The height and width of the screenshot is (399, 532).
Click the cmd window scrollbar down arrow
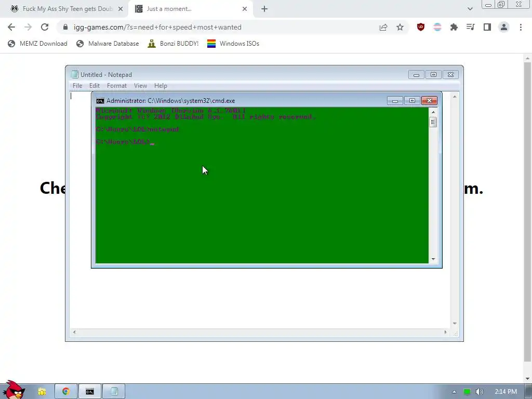point(433,259)
